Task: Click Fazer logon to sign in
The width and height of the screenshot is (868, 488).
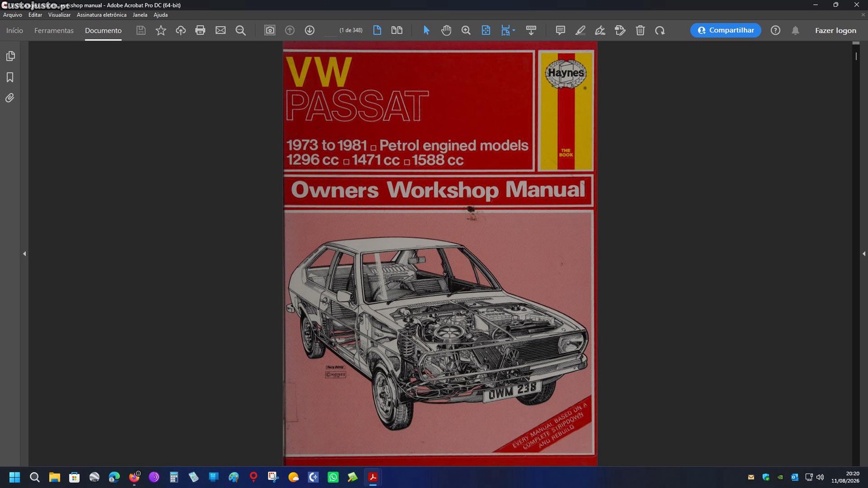Action: (x=836, y=31)
